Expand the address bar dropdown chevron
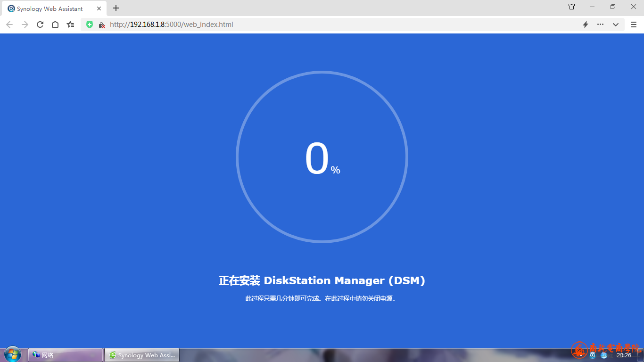 click(x=616, y=25)
